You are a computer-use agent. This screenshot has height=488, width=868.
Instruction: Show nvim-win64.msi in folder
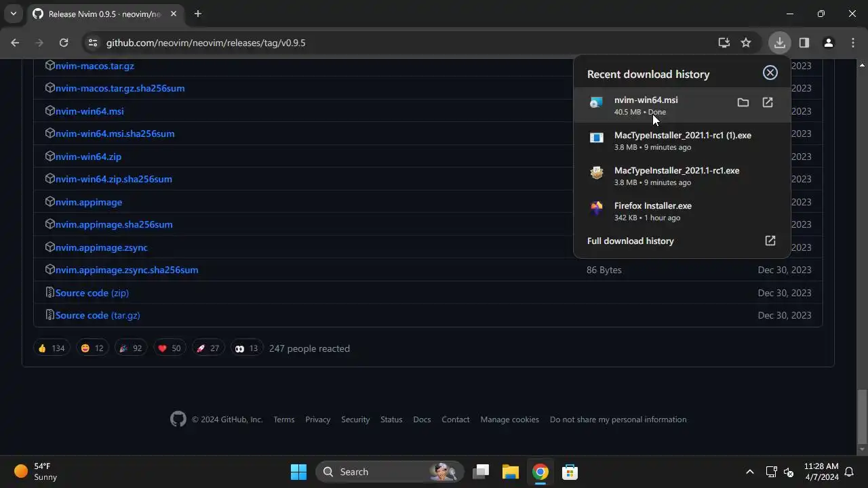(x=743, y=102)
